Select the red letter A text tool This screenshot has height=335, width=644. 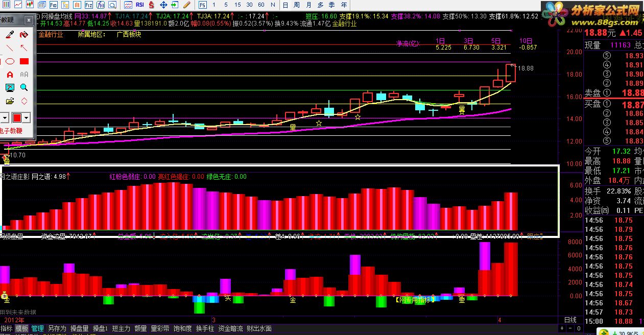(10, 75)
